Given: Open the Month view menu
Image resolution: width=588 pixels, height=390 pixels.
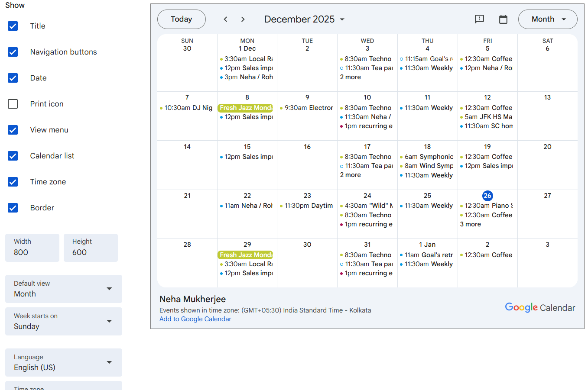Looking at the screenshot, I should point(548,19).
